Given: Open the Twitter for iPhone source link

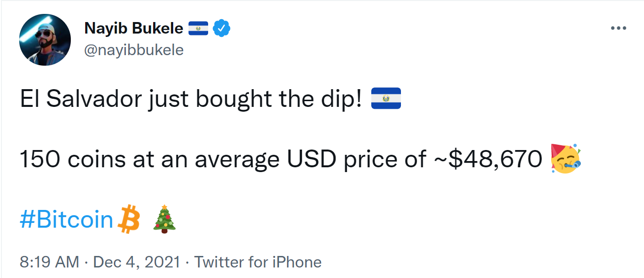Looking at the screenshot, I should pyautogui.click(x=258, y=262).
